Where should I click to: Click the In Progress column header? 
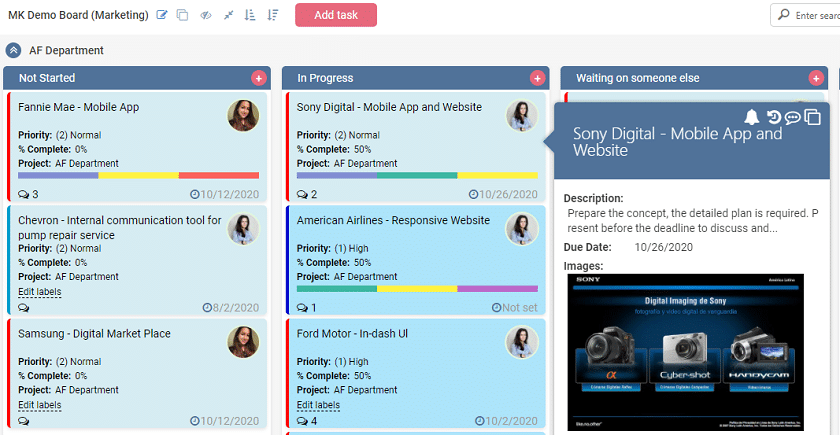[x=416, y=78]
